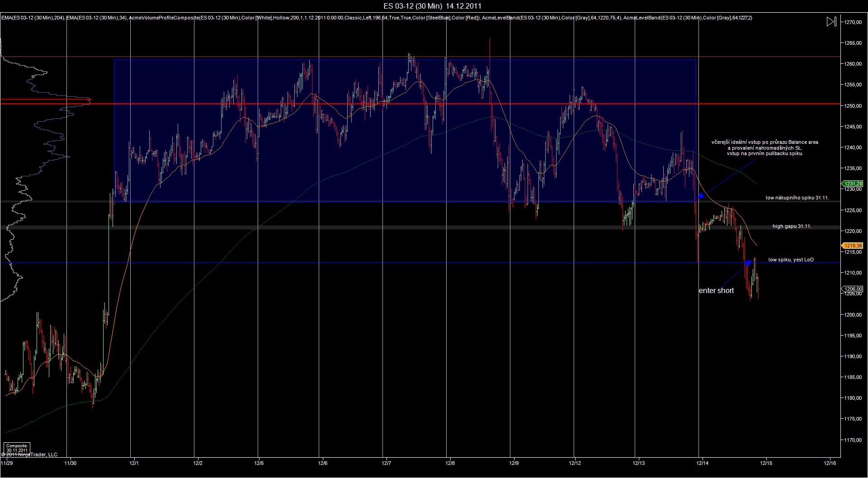Click the chart title 'ES 03-12 (30 Min) 14.12.2011'
868x478 pixels.
click(x=434, y=6)
